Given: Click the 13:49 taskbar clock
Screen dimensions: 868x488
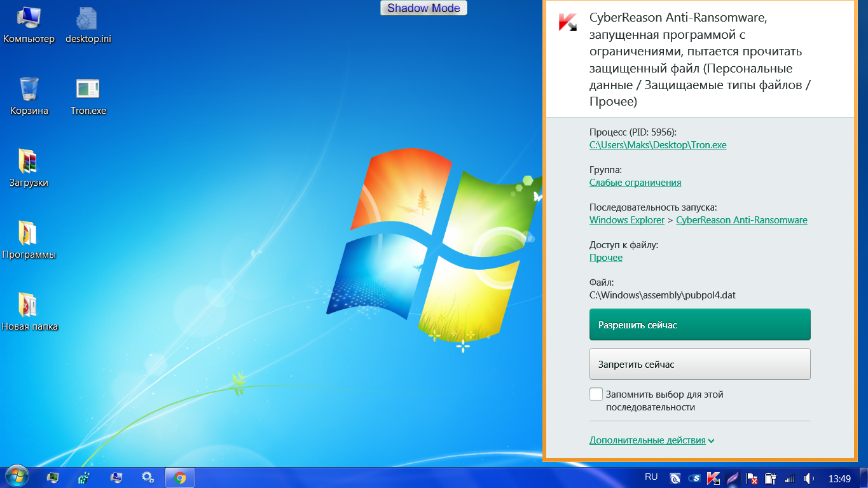Looking at the screenshot, I should [x=839, y=478].
